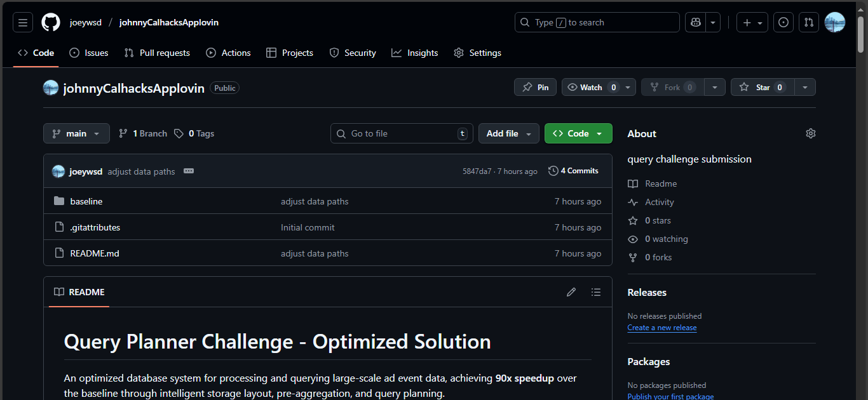
Task: Open the Releases heading link
Action: [647, 293]
